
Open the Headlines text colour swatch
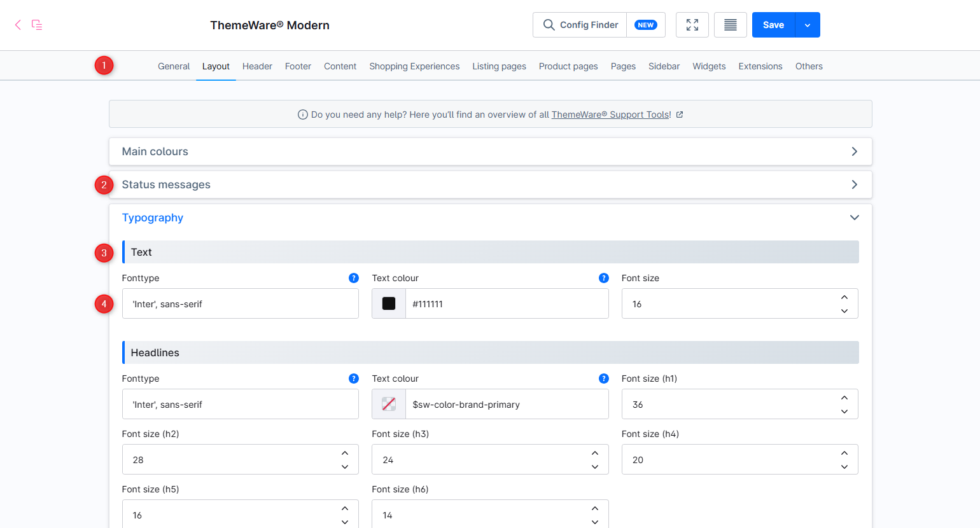(x=389, y=404)
